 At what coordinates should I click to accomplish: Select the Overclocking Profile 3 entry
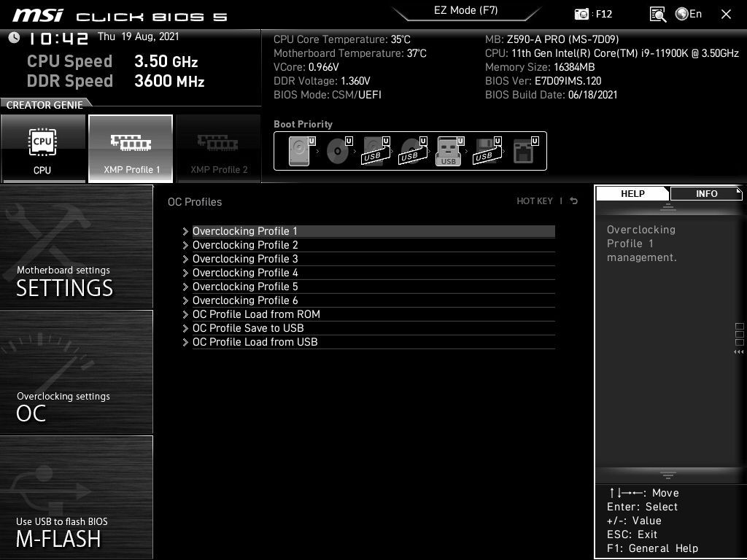pyautogui.click(x=373, y=259)
